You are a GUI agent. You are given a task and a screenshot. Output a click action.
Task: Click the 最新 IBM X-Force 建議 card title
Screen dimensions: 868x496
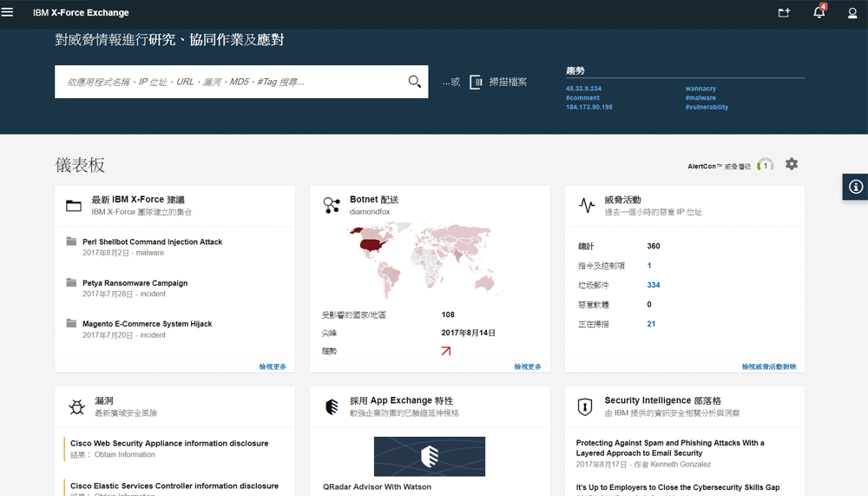point(138,200)
